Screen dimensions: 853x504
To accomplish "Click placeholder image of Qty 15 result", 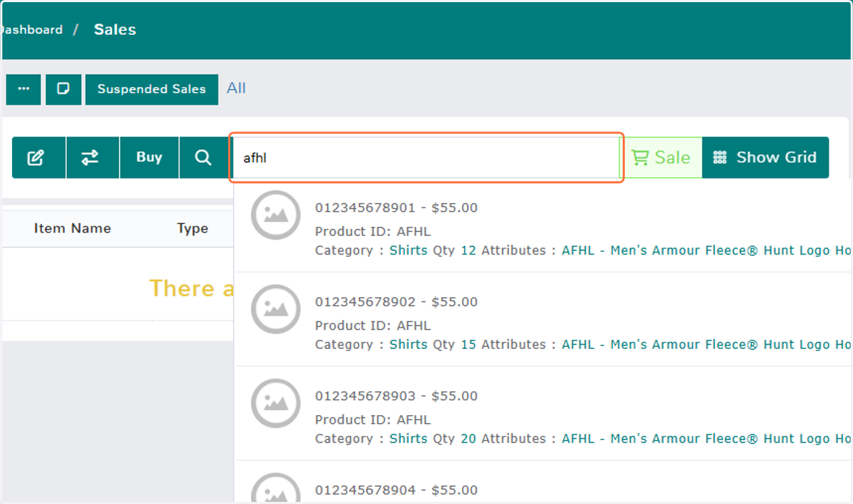I will pos(276,309).
